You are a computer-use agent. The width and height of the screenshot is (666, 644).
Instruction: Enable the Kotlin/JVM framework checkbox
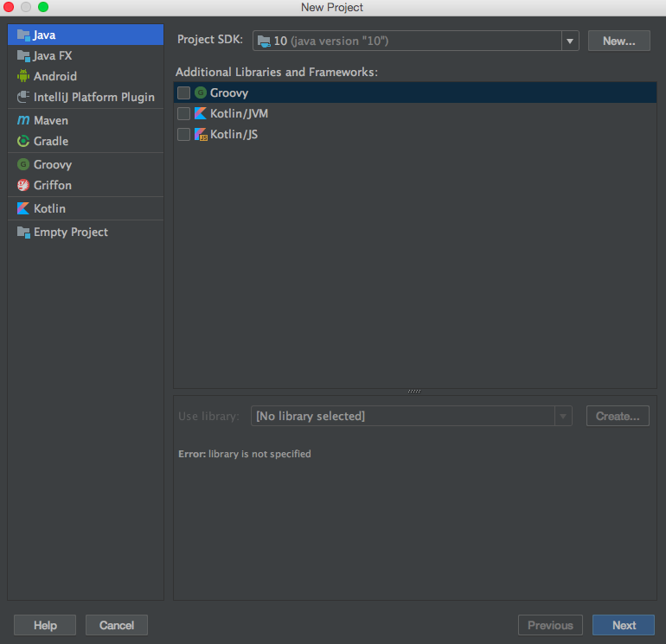pos(183,113)
